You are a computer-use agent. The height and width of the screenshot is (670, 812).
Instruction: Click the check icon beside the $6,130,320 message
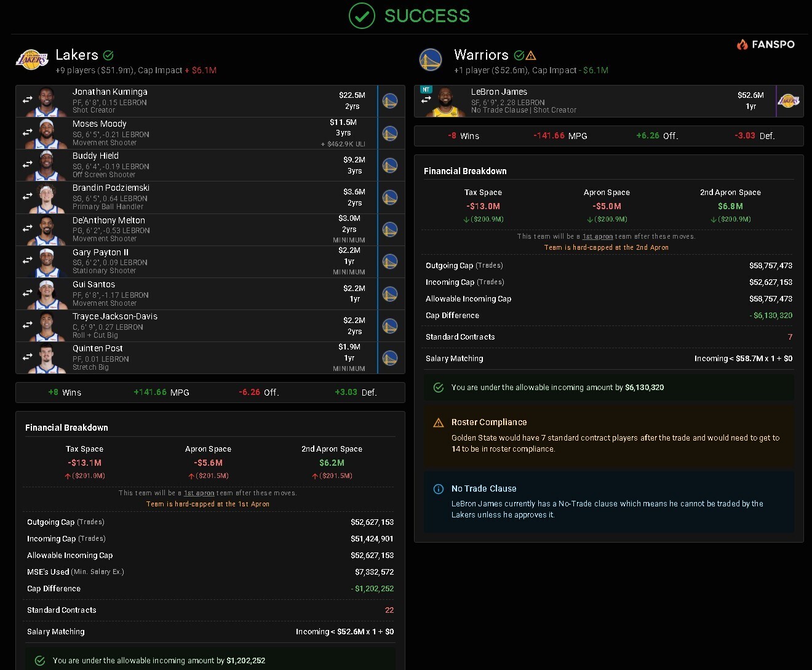(439, 388)
